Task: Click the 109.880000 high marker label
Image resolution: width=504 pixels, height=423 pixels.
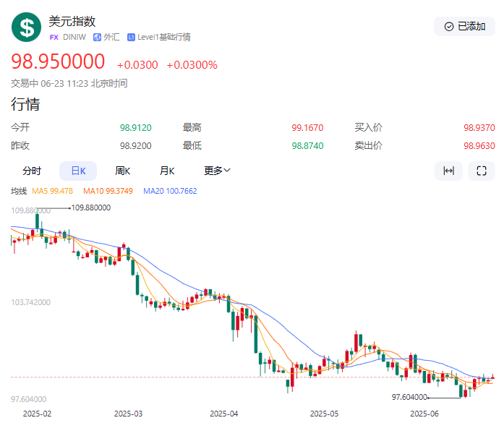Action: [x=91, y=208]
